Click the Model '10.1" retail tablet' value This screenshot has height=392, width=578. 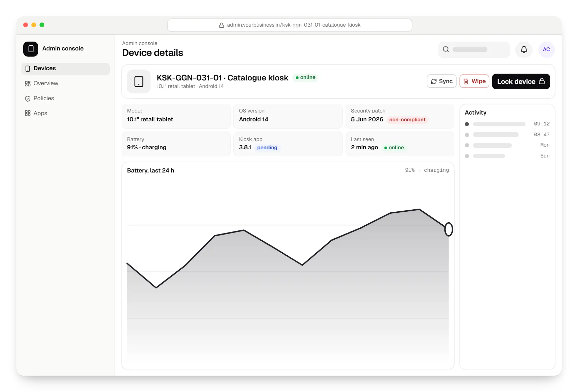[150, 119]
